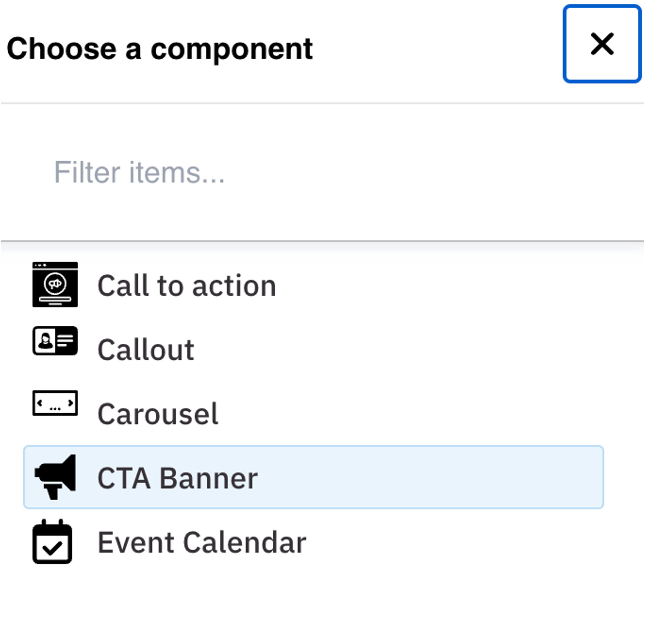Click the Event Calendar checkmark icon
Screen dimensions: 645x644
(x=52, y=542)
